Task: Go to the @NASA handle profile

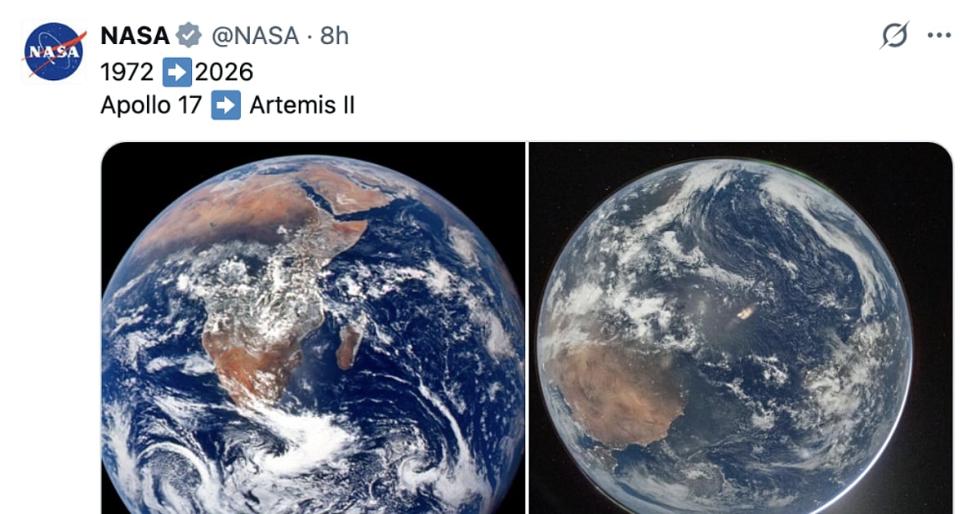Action: (x=255, y=36)
